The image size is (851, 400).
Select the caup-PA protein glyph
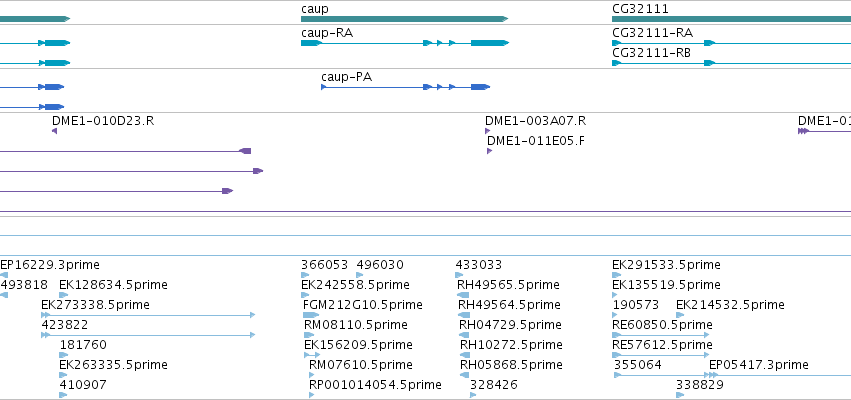[405, 87]
